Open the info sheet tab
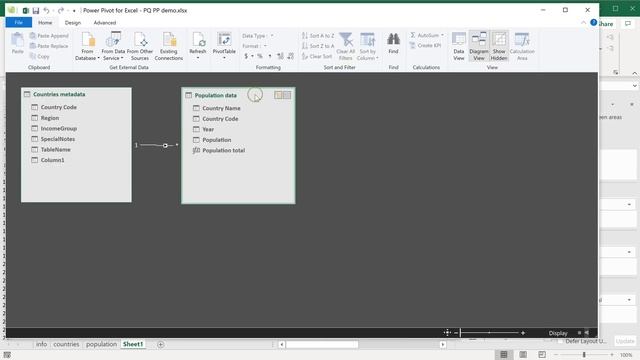Image resolution: width=640 pixels, height=360 pixels. [41, 344]
